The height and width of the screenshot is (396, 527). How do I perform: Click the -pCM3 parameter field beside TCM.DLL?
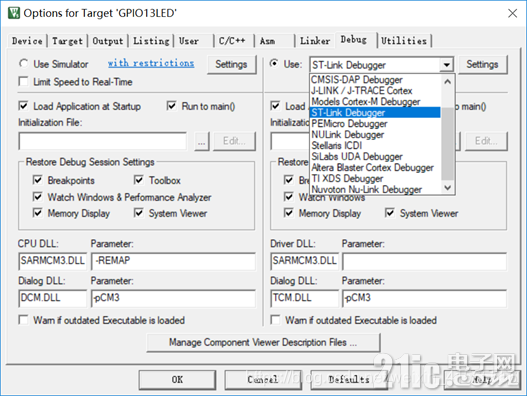[x=424, y=298]
